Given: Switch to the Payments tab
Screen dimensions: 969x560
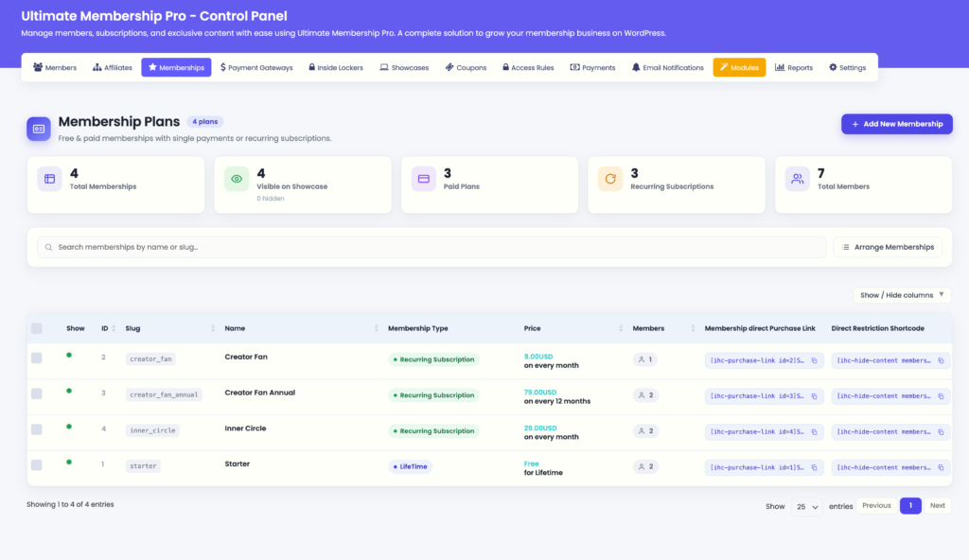Looking at the screenshot, I should point(592,67).
